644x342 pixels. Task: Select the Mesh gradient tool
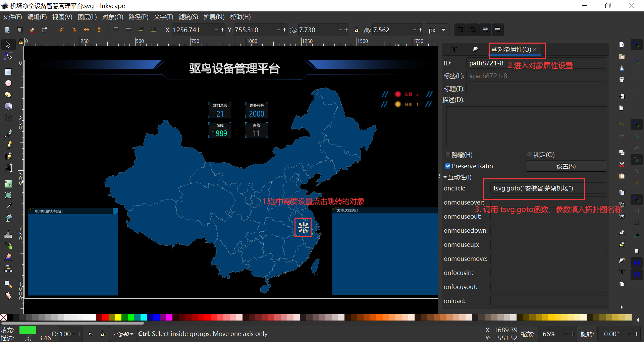pyautogui.click(x=8, y=195)
